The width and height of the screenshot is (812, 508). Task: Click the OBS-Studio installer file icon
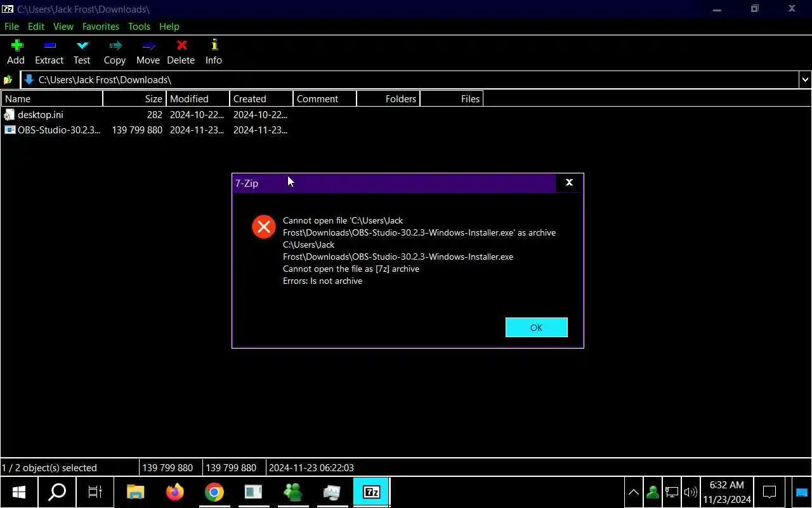10,130
